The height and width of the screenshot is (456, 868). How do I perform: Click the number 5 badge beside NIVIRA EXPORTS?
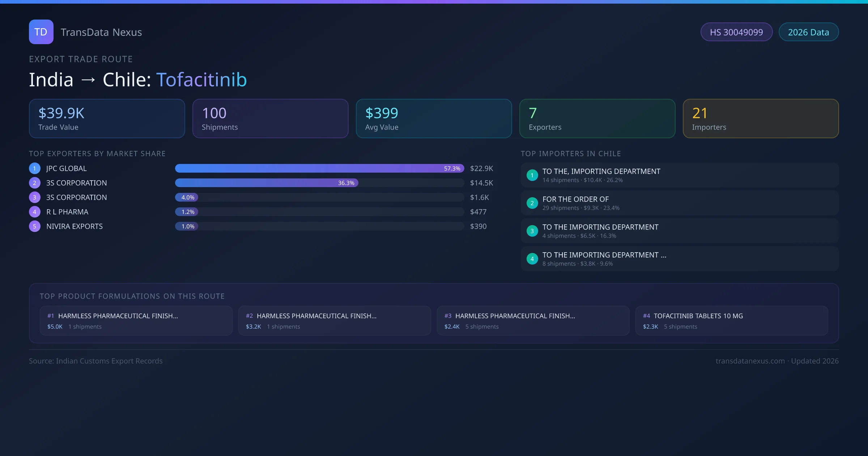[x=35, y=226]
